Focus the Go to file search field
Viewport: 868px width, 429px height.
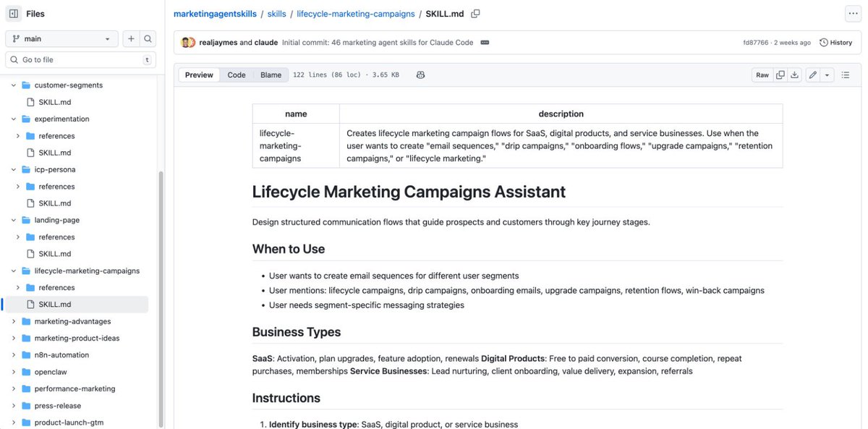point(80,60)
